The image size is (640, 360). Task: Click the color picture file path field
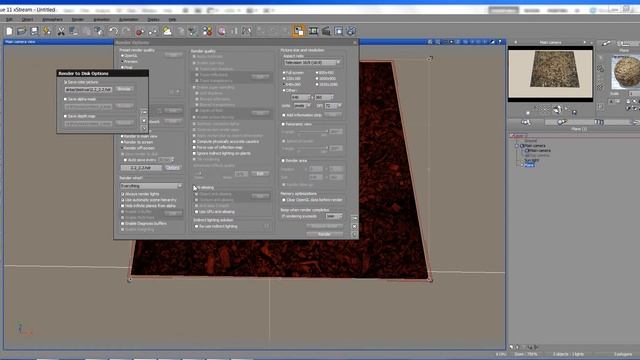(x=88, y=89)
